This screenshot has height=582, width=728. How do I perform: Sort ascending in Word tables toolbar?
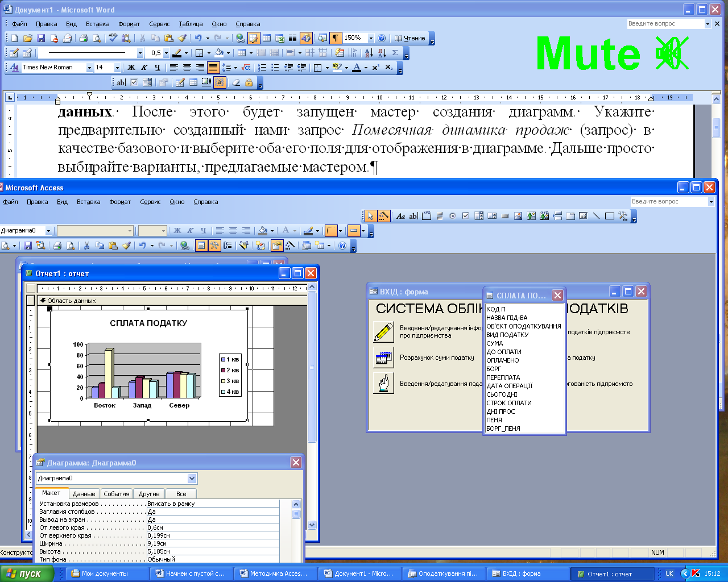click(369, 53)
